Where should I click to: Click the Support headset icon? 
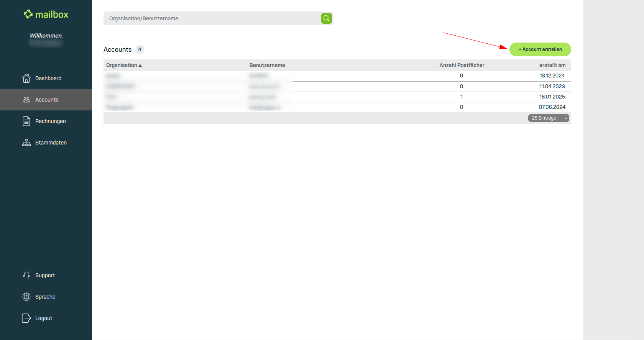[26, 275]
